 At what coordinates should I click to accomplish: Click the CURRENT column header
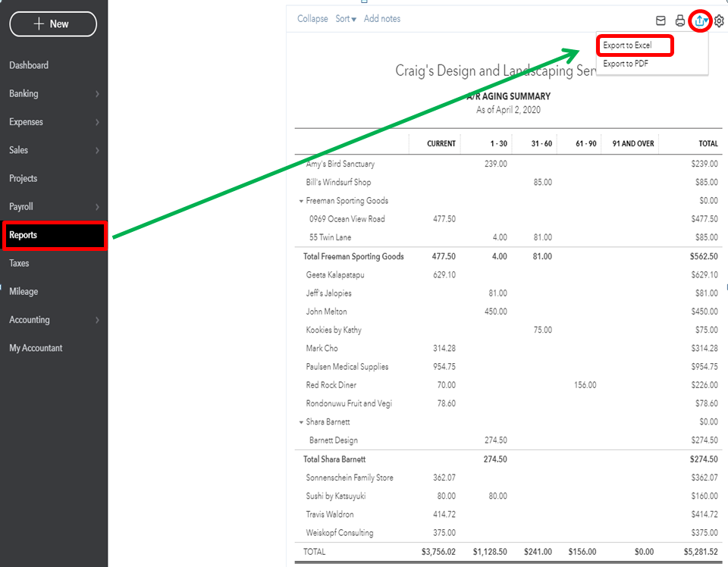click(x=441, y=144)
